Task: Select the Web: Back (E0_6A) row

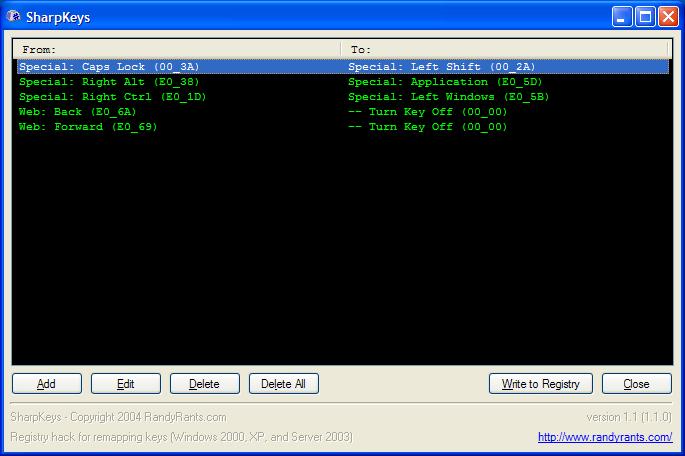Action: pos(343,111)
